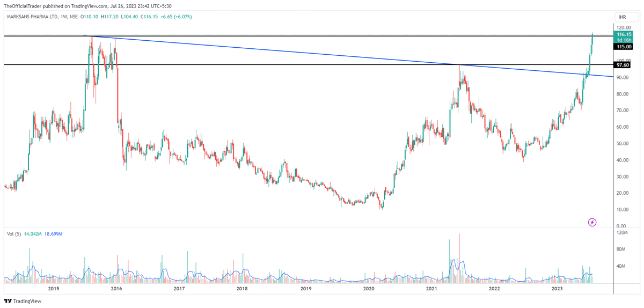Click the 2017 label on time axis

[x=179, y=289]
